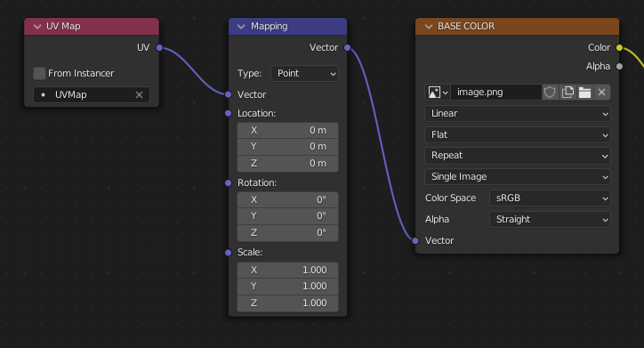Viewport: 644px width, 348px height.
Task: Edit Rotation Y value
Action: click(287, 216)
